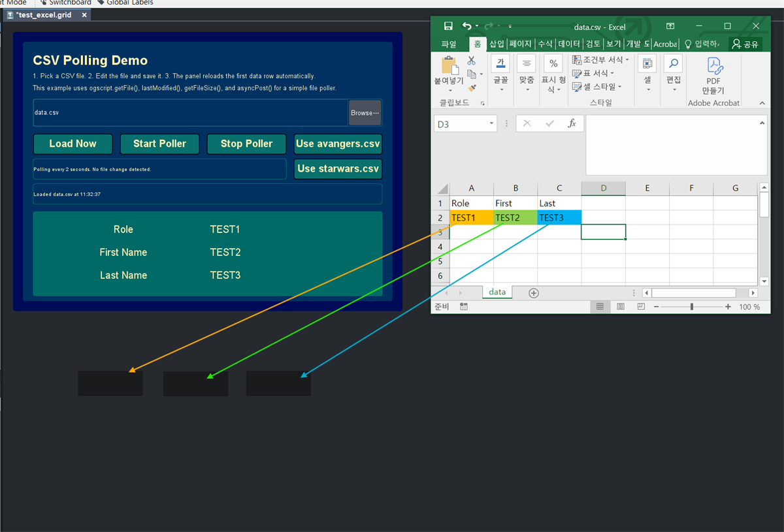Switch to the 삽입 Insert tab
The image size is (784, 532).
[x=497, y=44]
